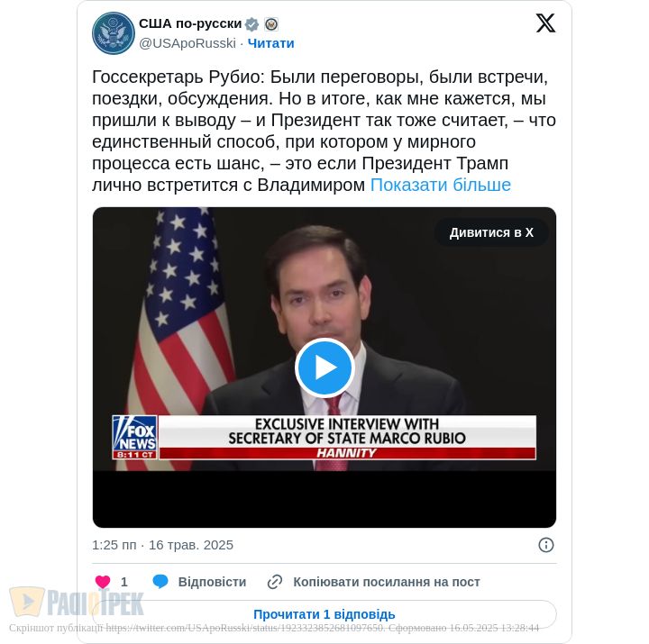The height and width of the screenshot is (644, 649).
Task: Click the Читати follow link
Action: click(x=270, y=43)
